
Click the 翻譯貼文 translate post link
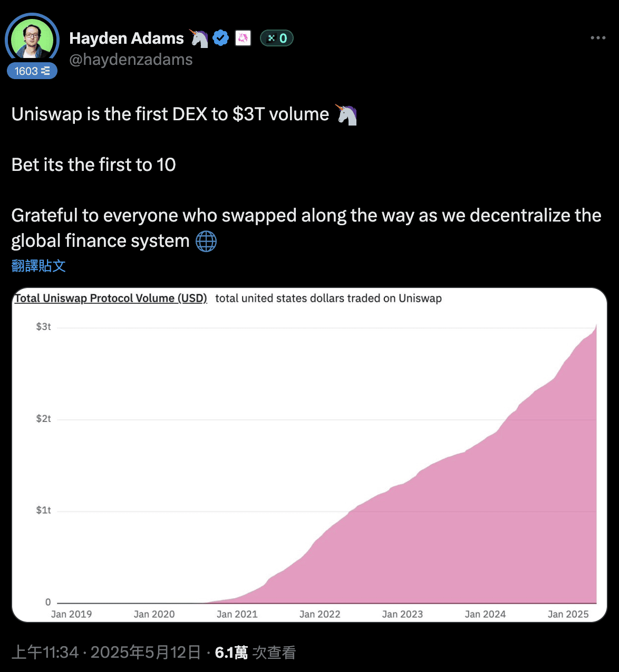point(38,265)
